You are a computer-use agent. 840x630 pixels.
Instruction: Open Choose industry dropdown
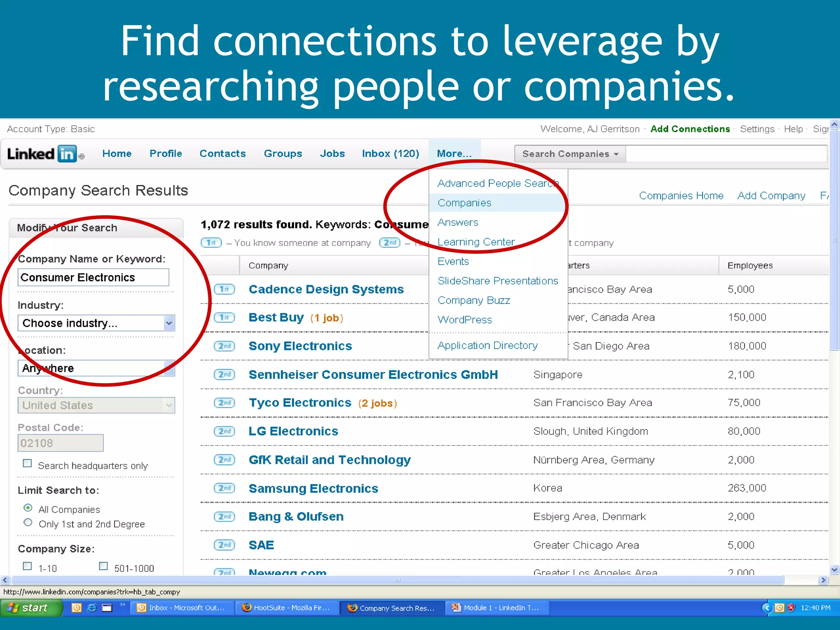96,323
